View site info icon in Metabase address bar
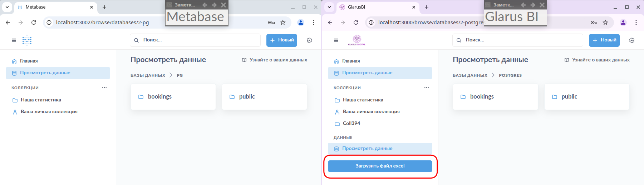Screen dimensions: 644x185 49,22
